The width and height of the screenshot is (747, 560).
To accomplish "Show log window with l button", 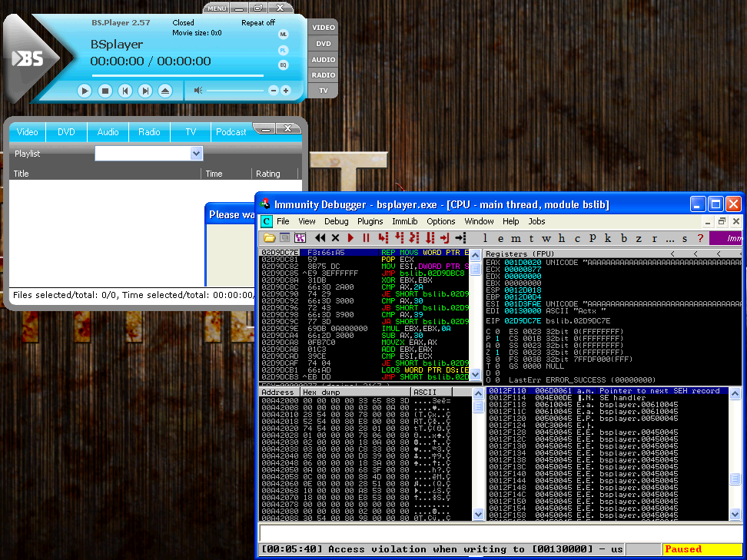I will 485,238.
